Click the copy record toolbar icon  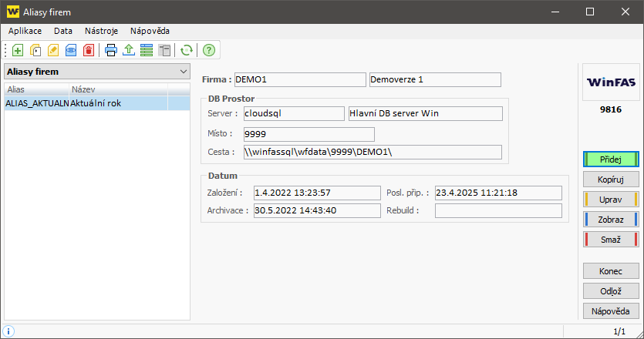click(35, 50)
